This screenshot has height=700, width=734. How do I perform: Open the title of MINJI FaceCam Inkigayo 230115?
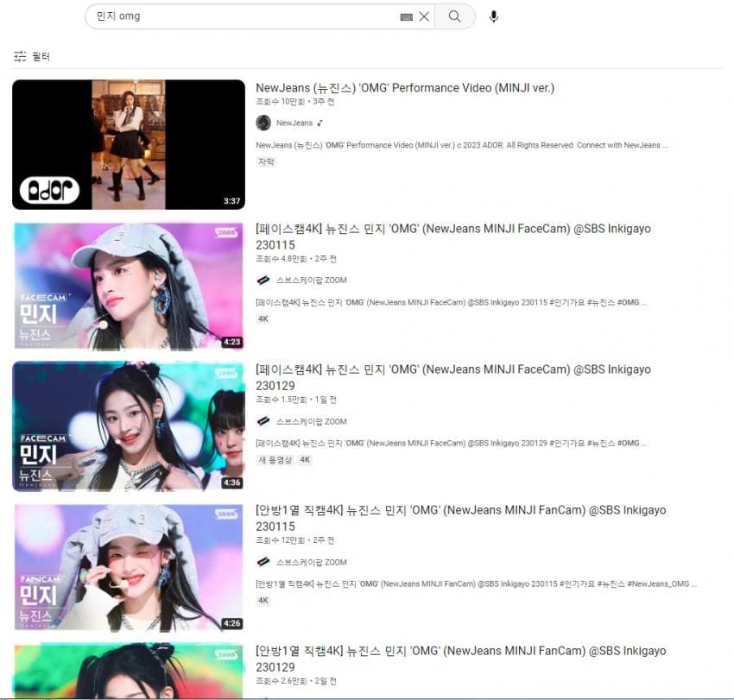[453, 236]
